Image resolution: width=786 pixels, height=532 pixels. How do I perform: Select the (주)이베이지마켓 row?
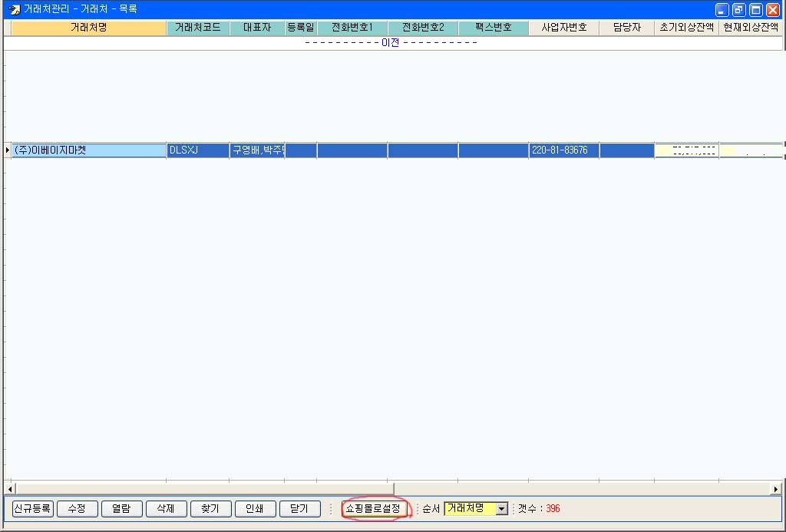pos(88,150)
